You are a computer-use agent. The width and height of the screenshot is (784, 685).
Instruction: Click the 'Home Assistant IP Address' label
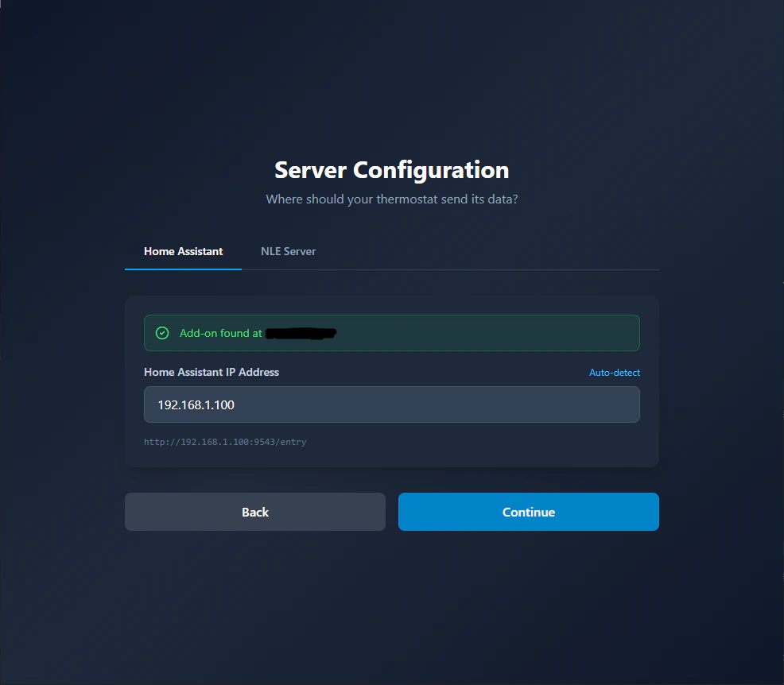211,372
